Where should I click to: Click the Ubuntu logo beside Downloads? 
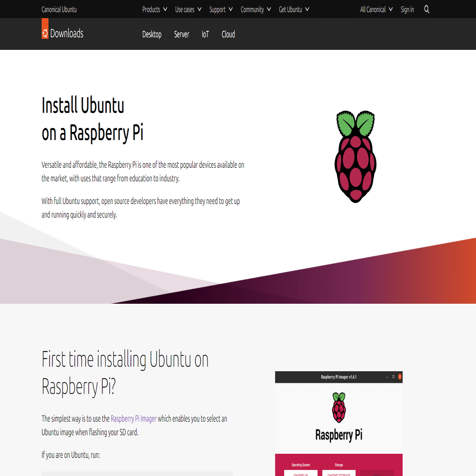tap(45, 29)
